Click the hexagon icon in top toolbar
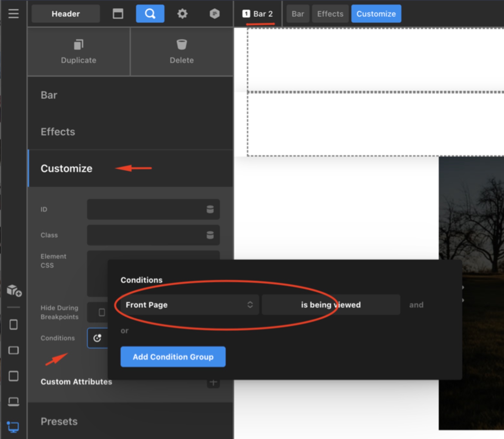Image resolution: width=504 pixels, height=439 pixels. 215,14
